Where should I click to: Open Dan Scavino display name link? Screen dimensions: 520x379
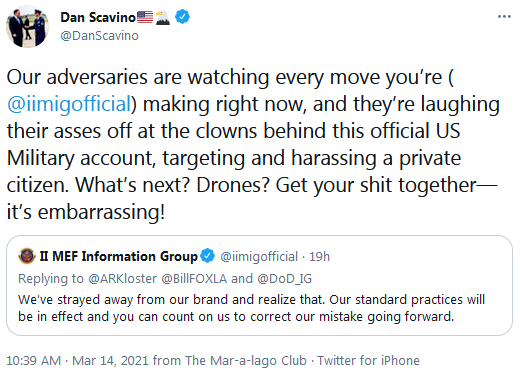(x=98, y=17)
